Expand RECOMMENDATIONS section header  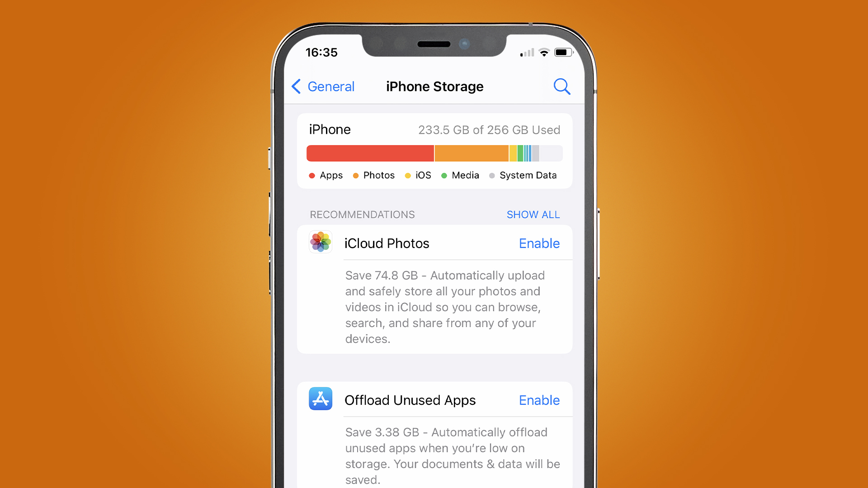(x=363, y=215)
